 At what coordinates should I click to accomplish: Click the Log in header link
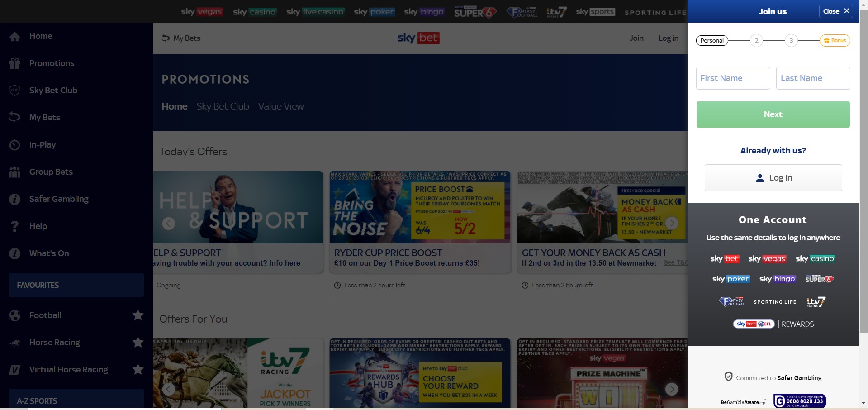coord(668,38)
